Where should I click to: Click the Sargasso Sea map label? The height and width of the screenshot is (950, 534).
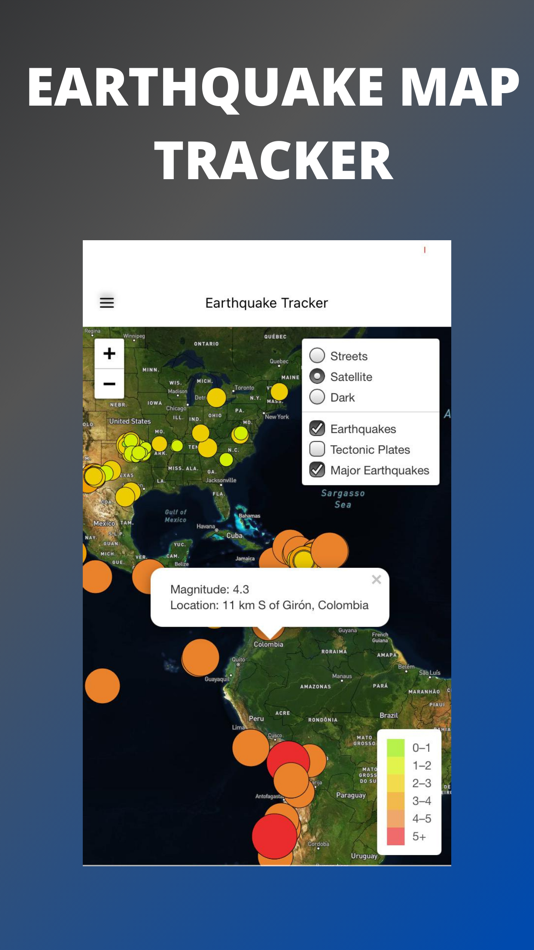(x=343, y=498)
